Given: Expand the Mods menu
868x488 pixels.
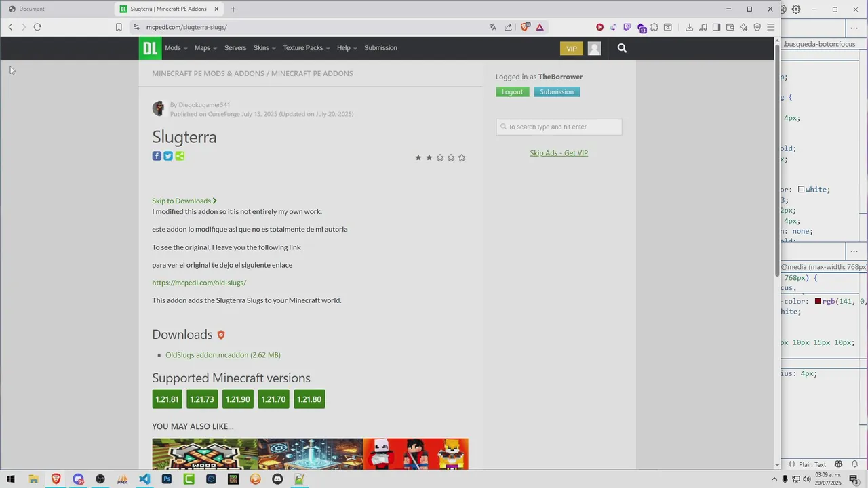Looking at the screenshot, I should click(176, 48).
